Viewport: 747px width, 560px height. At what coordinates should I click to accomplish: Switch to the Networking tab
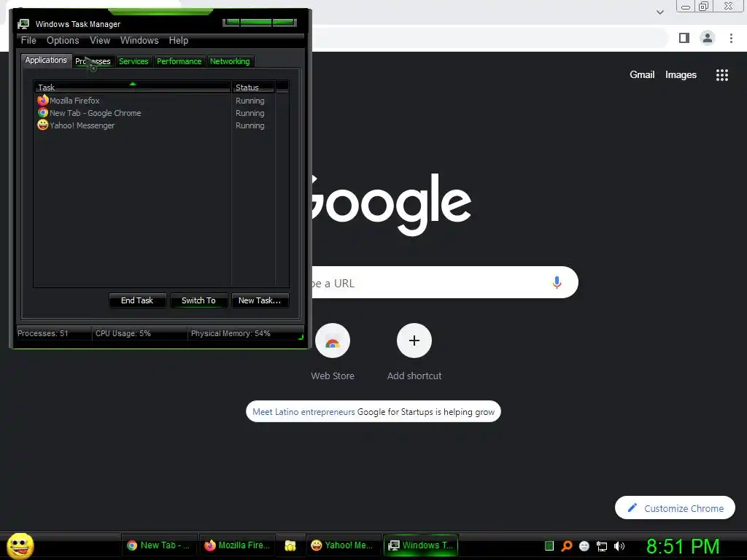tap(230, 61)
